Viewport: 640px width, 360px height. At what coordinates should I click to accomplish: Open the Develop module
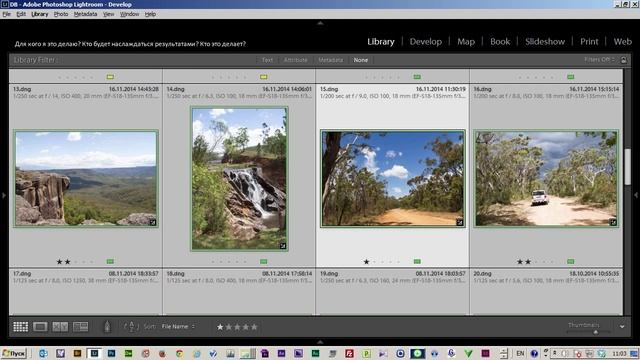click(426, 42)
